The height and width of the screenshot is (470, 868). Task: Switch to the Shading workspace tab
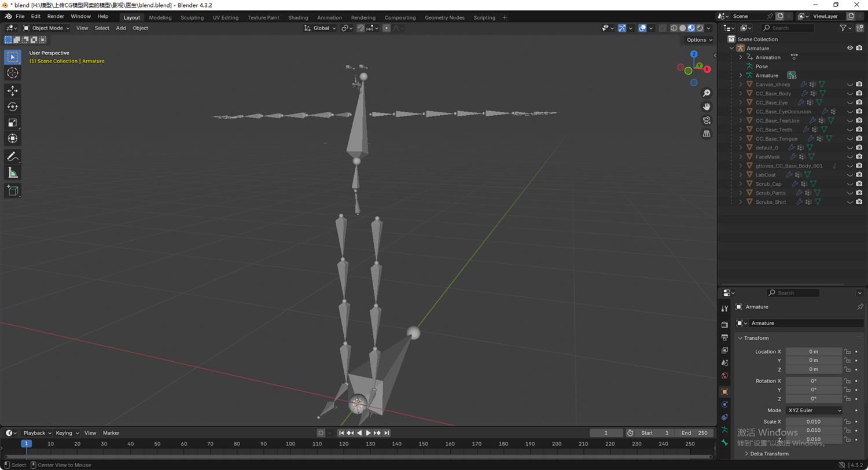click(298, 17)
